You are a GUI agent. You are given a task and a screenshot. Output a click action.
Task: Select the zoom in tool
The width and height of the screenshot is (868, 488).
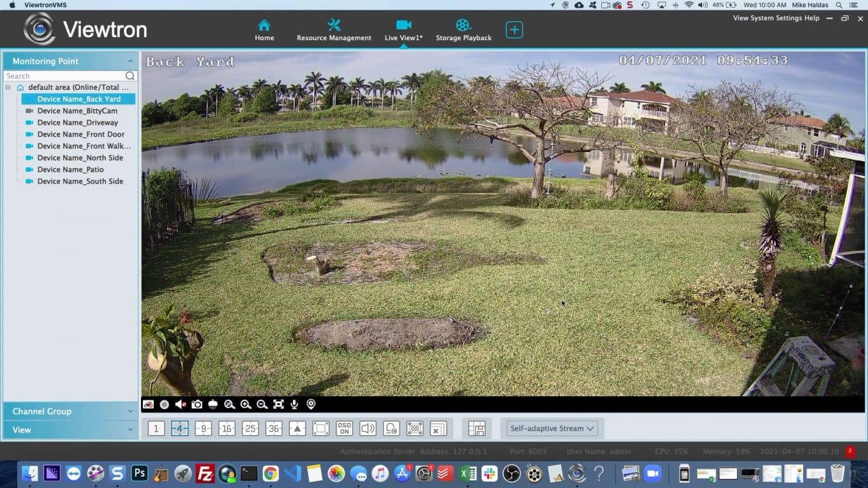246,404
